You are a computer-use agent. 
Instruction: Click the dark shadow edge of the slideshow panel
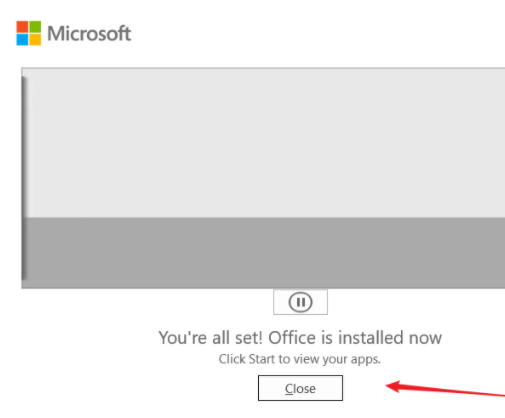tap(24, 178)
